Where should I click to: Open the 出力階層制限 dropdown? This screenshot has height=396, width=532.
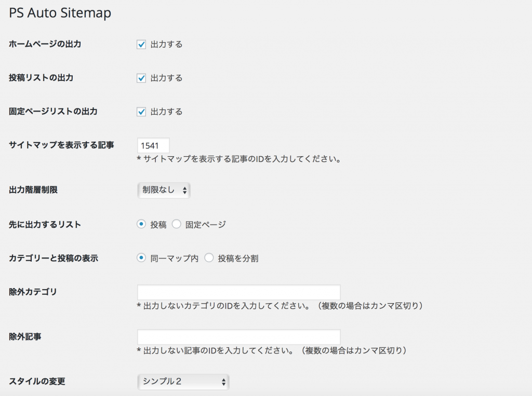point(164,190)
